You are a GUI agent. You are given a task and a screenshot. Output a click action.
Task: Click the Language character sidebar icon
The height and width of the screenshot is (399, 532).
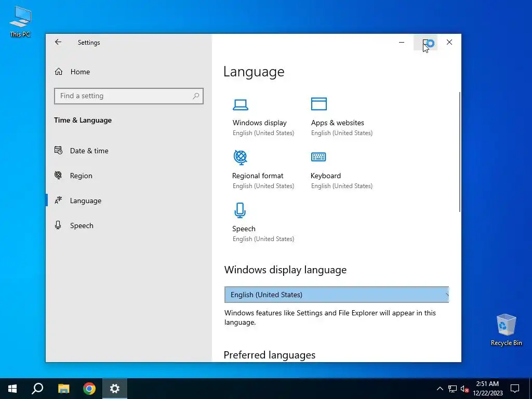tap(58, 200)
